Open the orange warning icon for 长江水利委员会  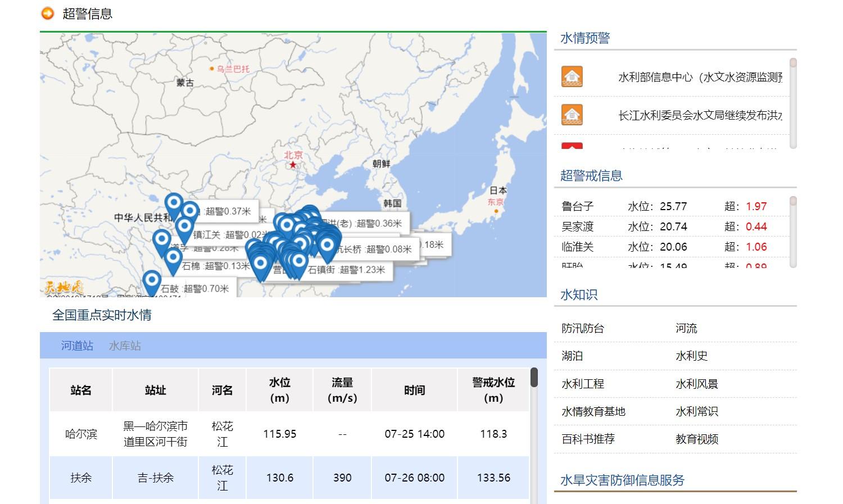(572, 115)
